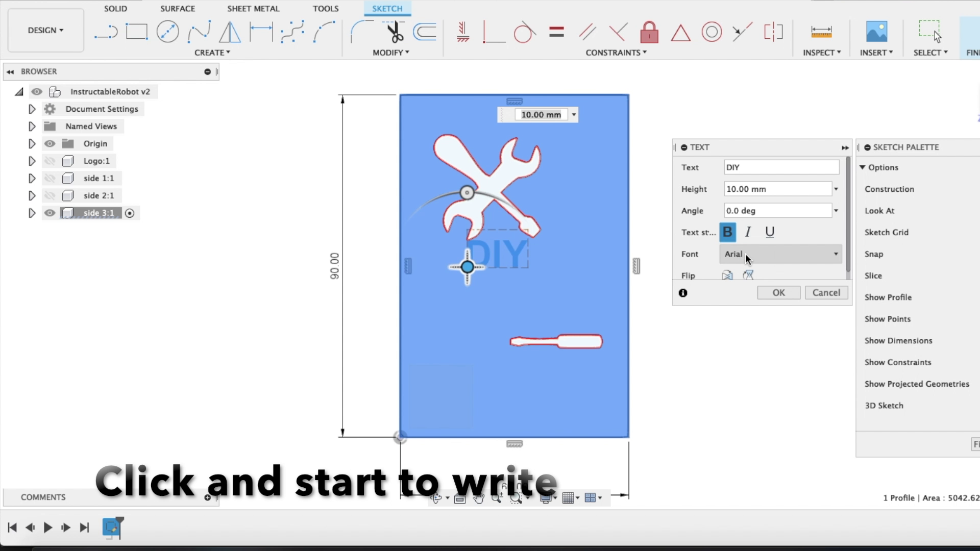Expand the Document Settings tree item
This screenshot has height=551, width=980.
click(32, 109)
